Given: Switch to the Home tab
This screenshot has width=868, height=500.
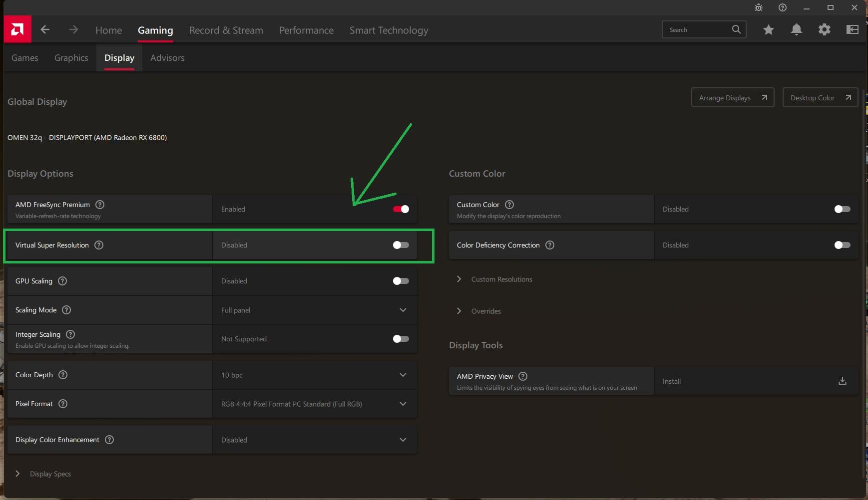Looking at the screenshot, I should tap(109, 30).
